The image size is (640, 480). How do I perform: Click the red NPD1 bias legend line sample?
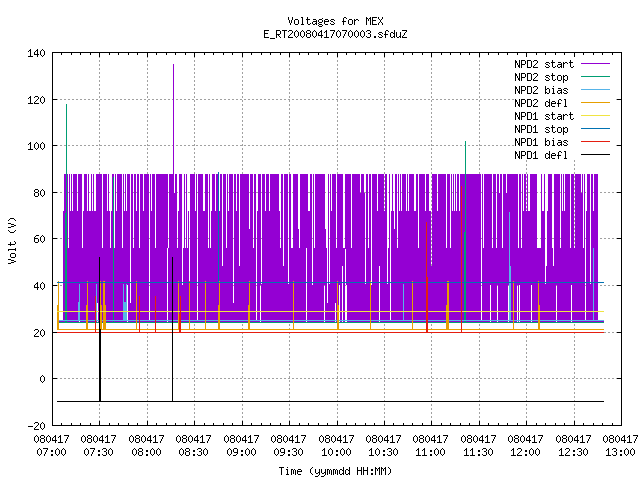coord(595,142)
